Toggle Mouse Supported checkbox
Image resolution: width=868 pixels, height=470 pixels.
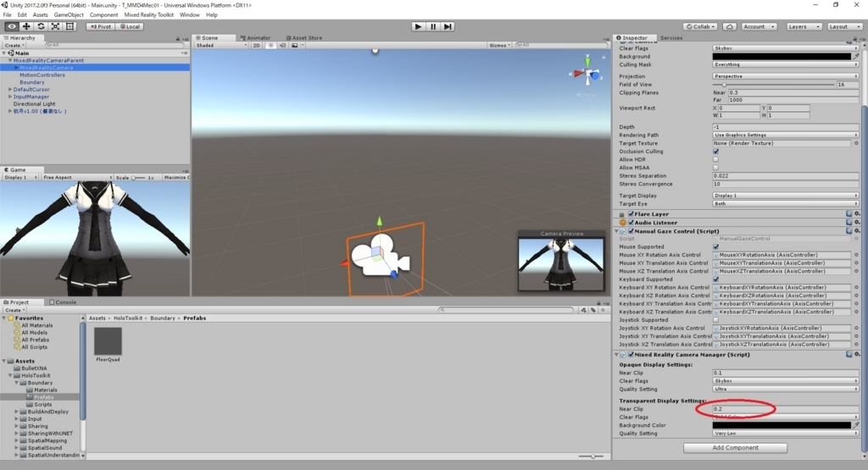[715, 246]
